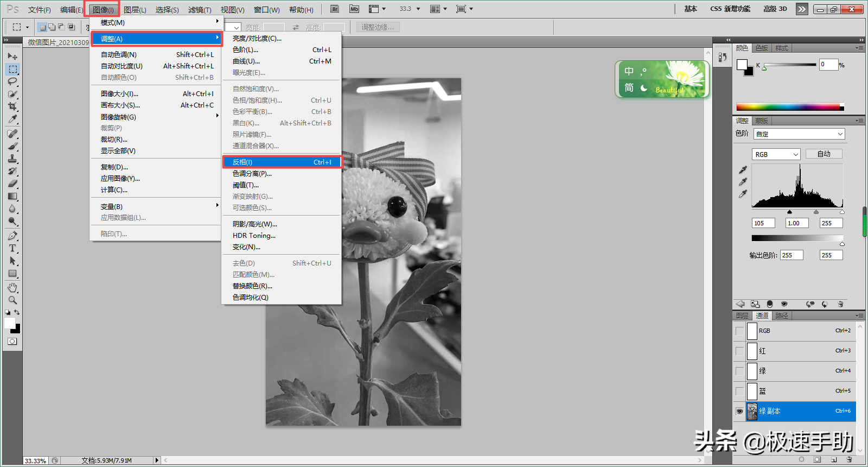Select the Rectangle shape tool

12,273
